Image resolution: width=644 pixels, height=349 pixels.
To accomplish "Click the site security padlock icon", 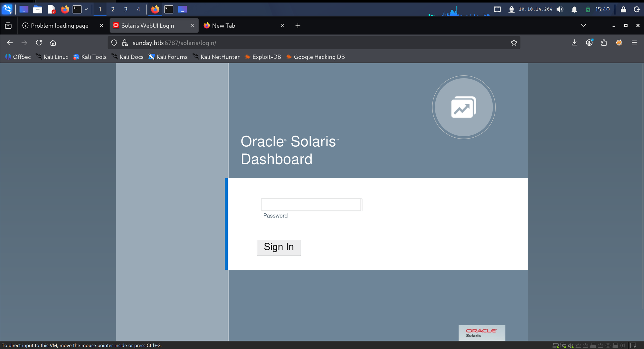I will pos(125,43).
